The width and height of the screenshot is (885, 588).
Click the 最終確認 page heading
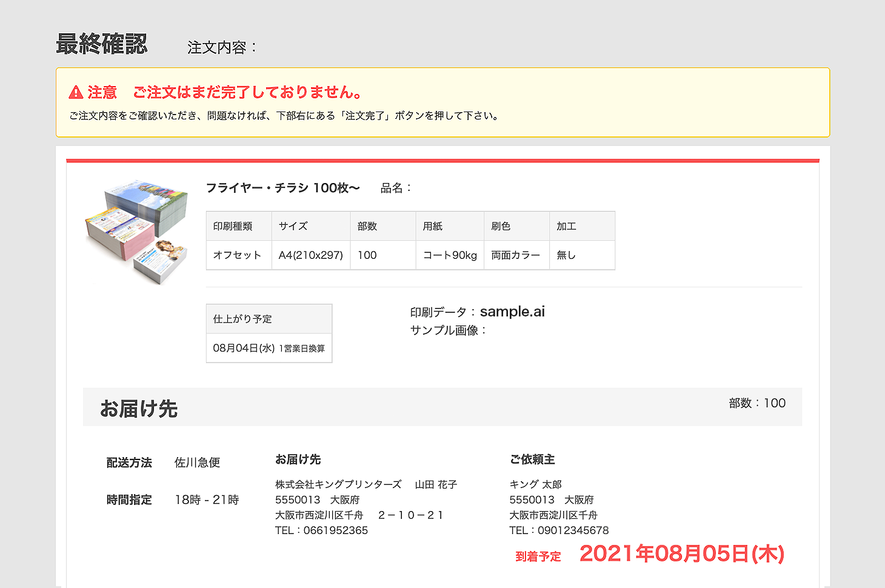coord(102,44)
